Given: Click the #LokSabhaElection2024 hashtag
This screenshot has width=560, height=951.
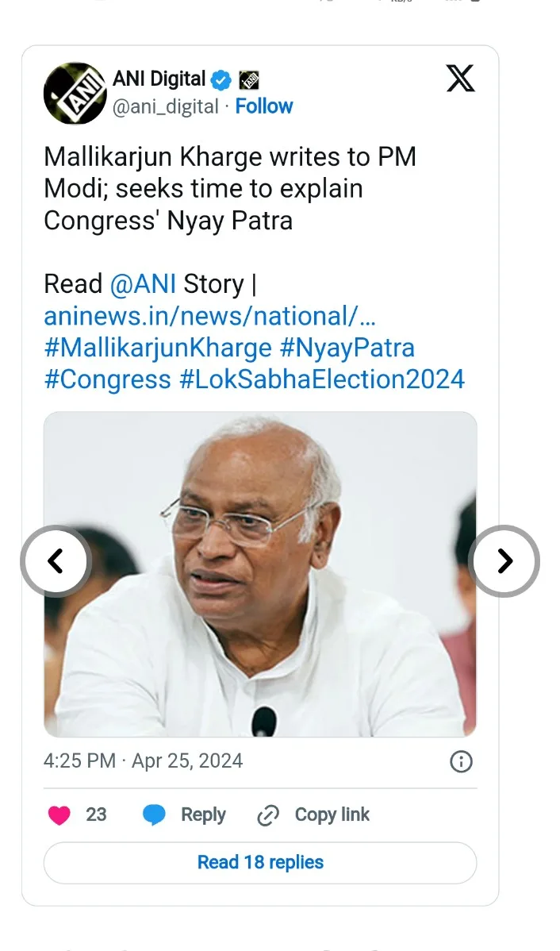Looking at the screenshot, I should coord(322,379).
